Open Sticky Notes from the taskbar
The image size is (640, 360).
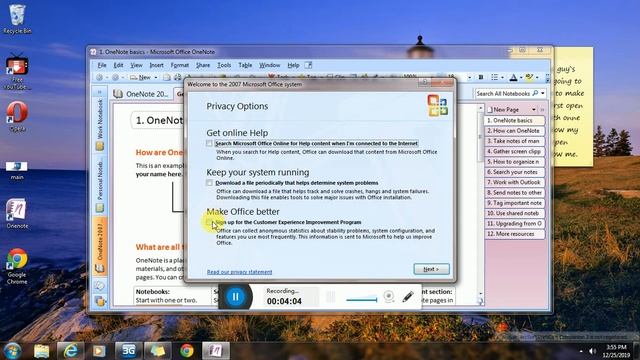click(158, 351)
